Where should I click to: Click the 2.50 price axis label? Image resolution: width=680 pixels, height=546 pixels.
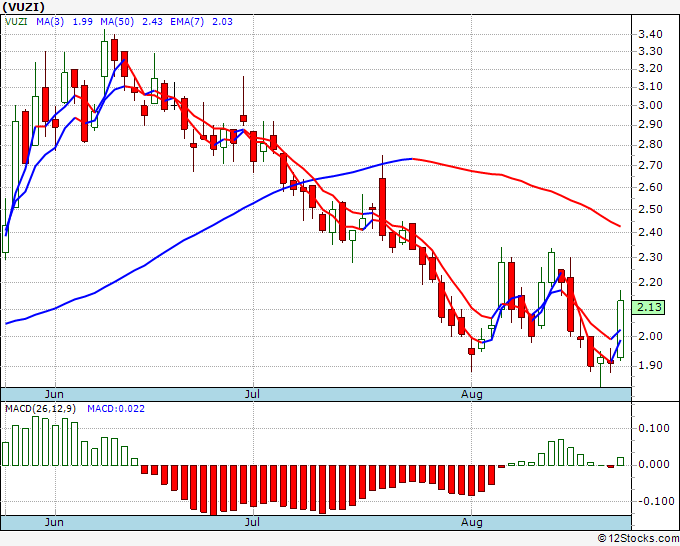[650, 209]
